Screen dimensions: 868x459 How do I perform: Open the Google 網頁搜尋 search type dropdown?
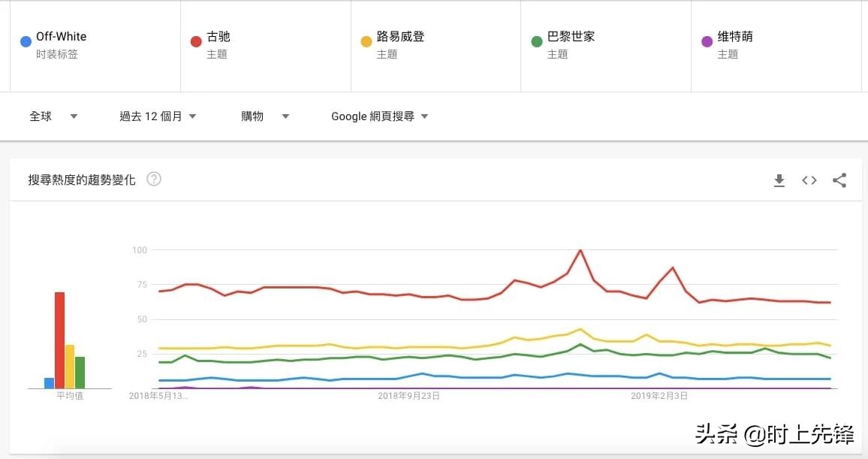click(379, 116)
